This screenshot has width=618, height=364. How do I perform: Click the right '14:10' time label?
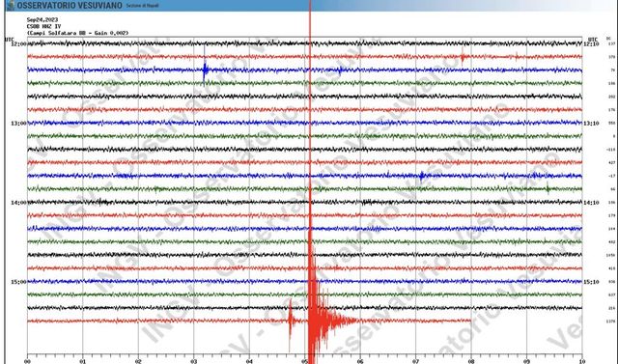tap(591, 203)
